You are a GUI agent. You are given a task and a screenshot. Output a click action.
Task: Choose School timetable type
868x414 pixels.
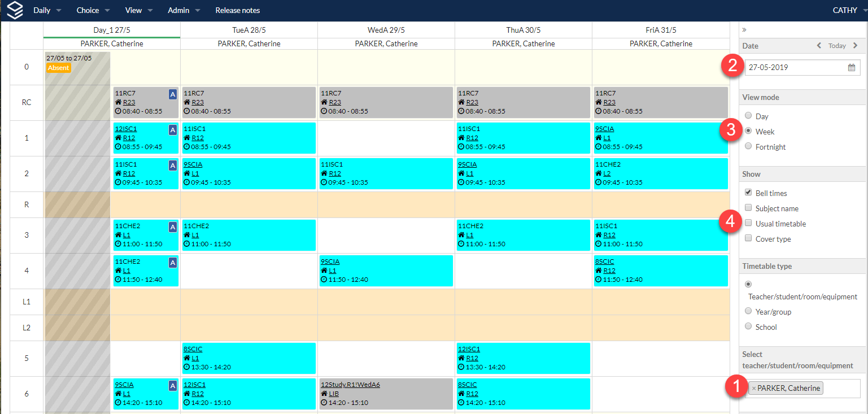pyautogui.click(x=748, y=326)
